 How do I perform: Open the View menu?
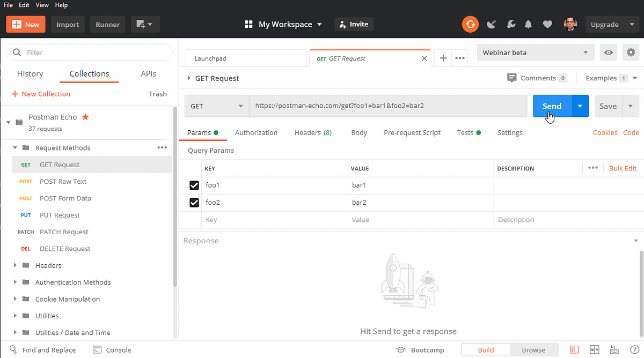tap(42, 5)
